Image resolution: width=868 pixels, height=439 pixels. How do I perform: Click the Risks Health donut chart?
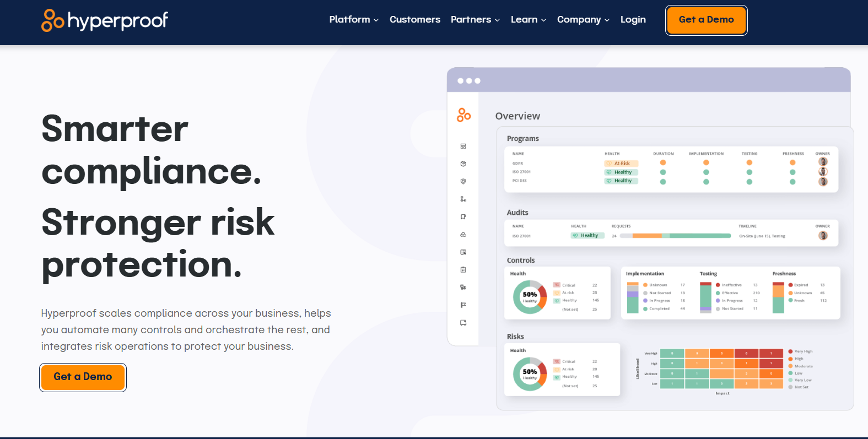click(530, 374)
